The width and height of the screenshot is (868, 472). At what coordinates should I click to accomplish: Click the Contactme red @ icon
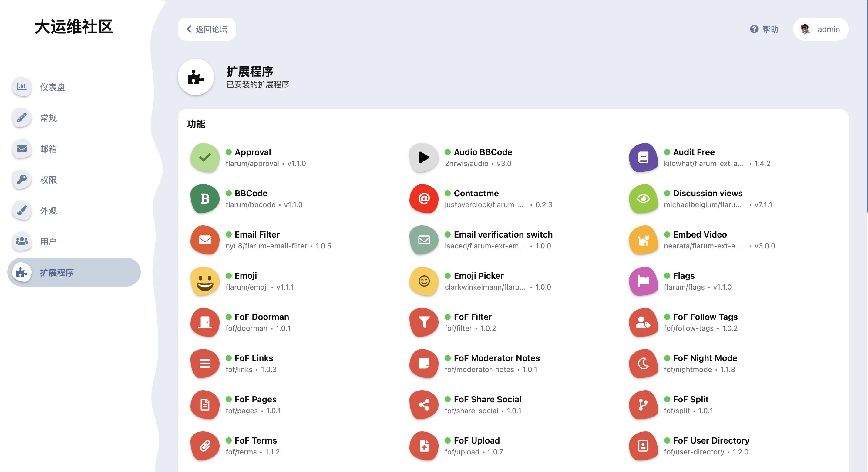coord(424,199)
